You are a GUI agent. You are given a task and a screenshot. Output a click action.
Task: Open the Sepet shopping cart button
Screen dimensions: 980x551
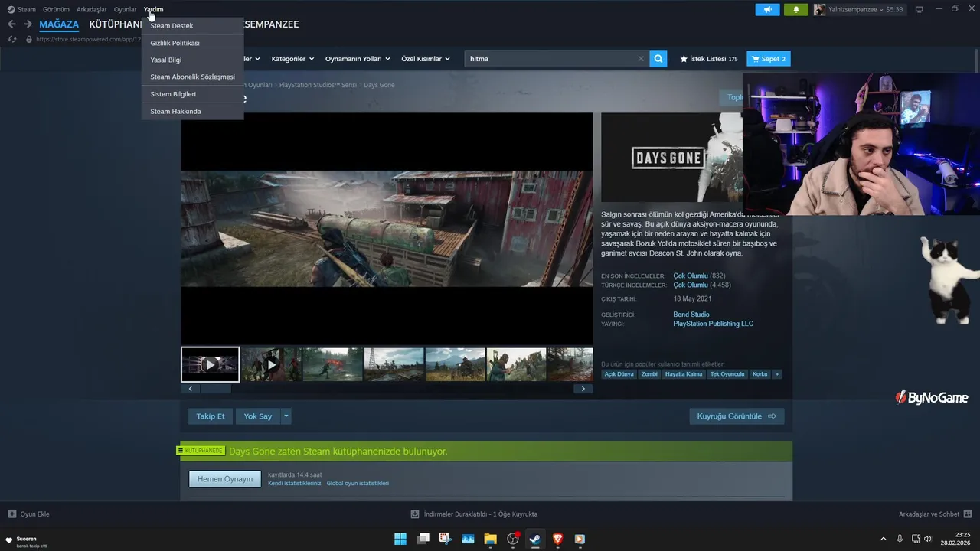tap(769, 59)
